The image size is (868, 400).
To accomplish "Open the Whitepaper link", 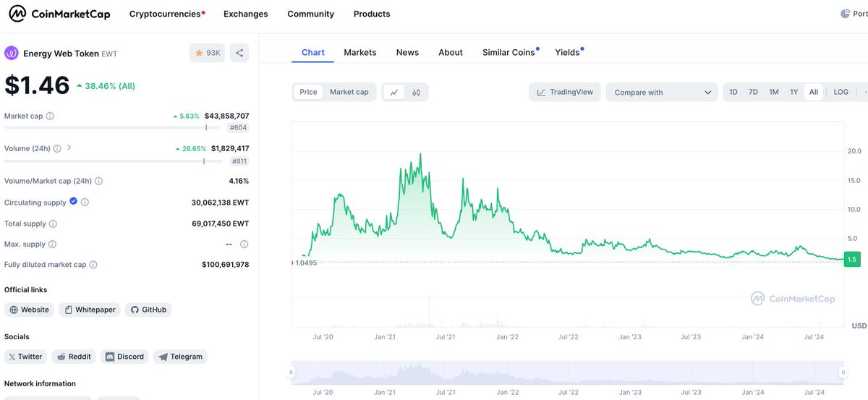I will 90,310.
